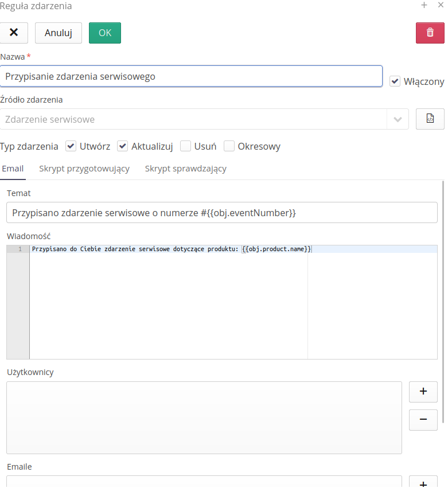
Task: Switch to the Skrypt przygotowujący tab
Action: (84, 169)
